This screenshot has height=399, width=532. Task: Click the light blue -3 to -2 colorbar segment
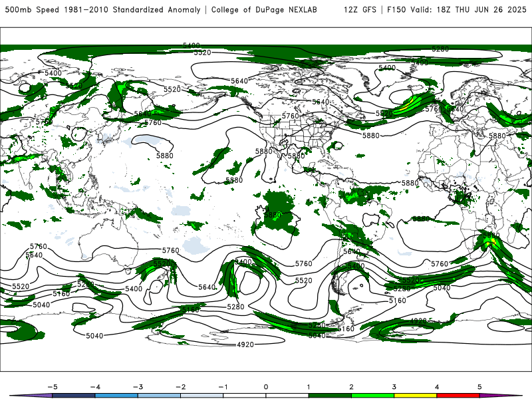(159, 396)
